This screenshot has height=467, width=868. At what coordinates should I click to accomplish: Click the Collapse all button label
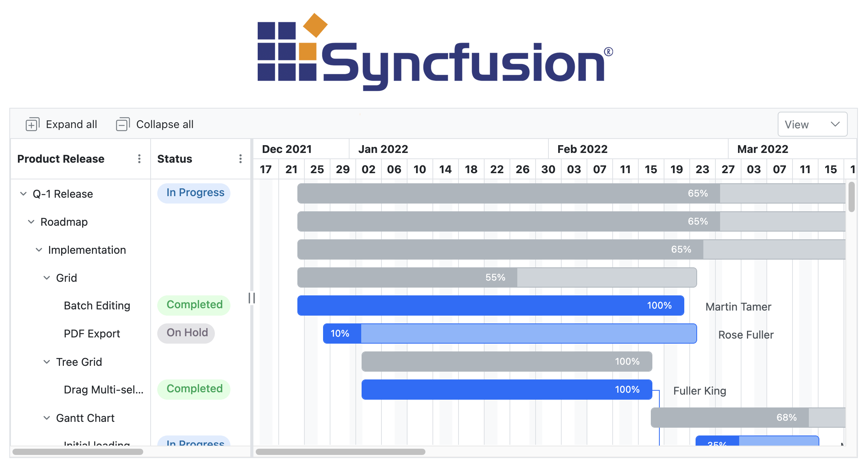(x=165, y=124)
